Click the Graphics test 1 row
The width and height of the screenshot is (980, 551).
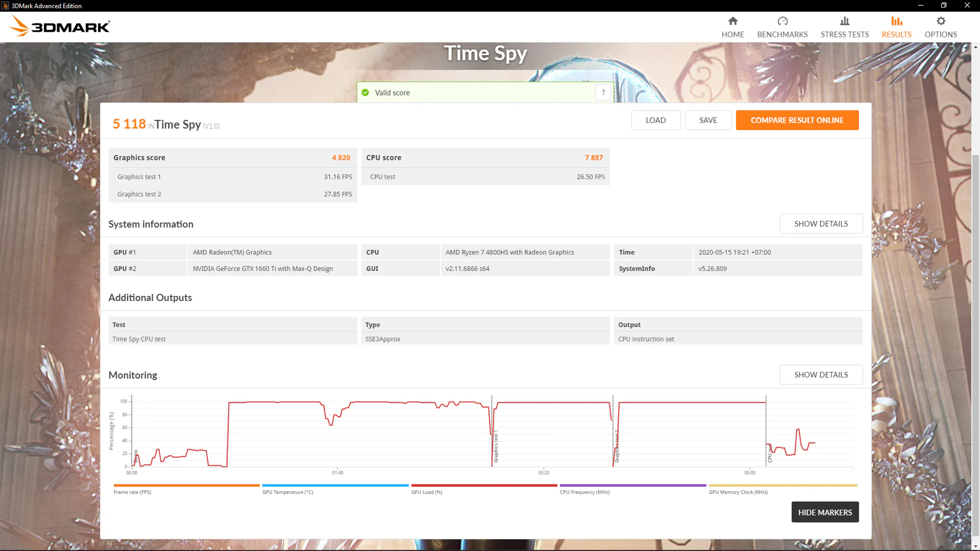(233, 176)
